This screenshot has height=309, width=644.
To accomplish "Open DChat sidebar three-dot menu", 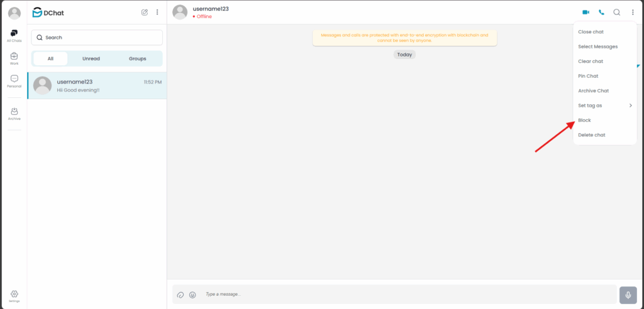I will [x=157, y=13].
